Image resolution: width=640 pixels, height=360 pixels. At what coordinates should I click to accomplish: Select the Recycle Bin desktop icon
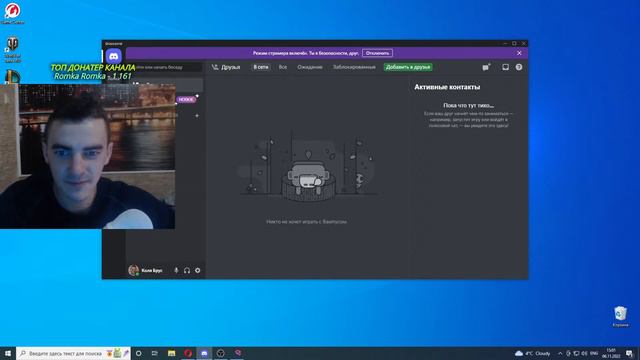(x=620, y=317)
